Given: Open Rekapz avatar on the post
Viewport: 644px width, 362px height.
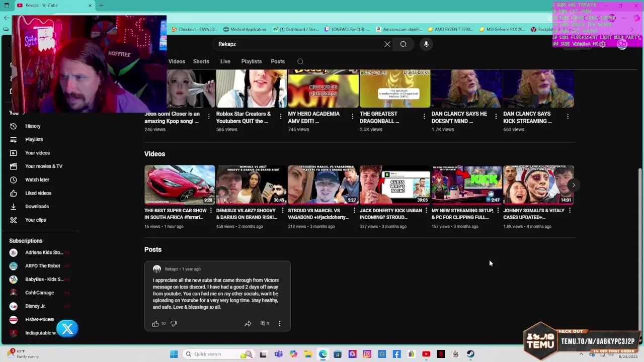Looking at the screenshot, I should click(157, 269).
